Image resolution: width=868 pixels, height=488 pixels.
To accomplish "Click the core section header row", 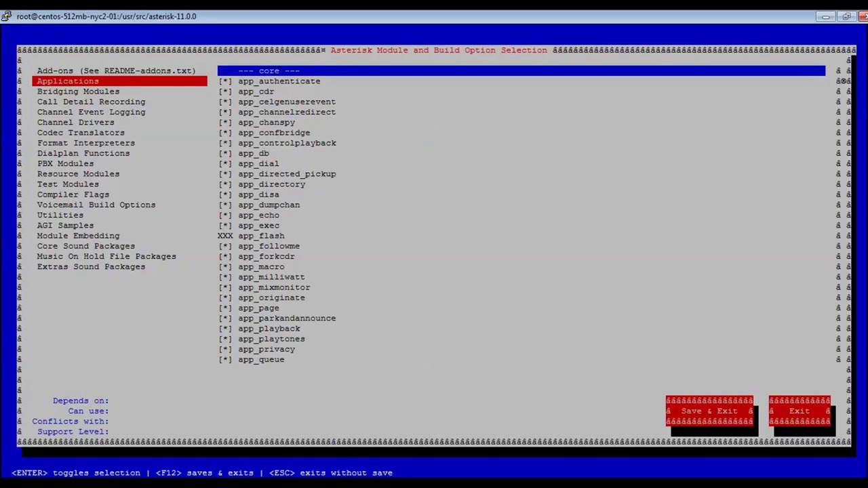I will tap(521, 70).
